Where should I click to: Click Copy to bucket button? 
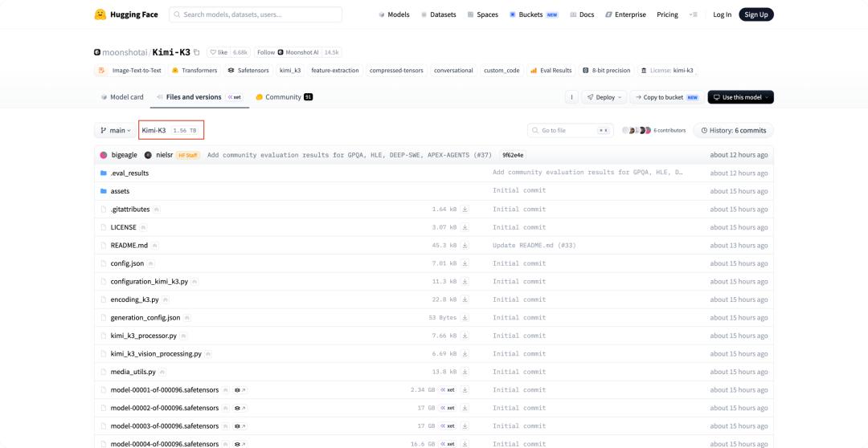[667, 97]
